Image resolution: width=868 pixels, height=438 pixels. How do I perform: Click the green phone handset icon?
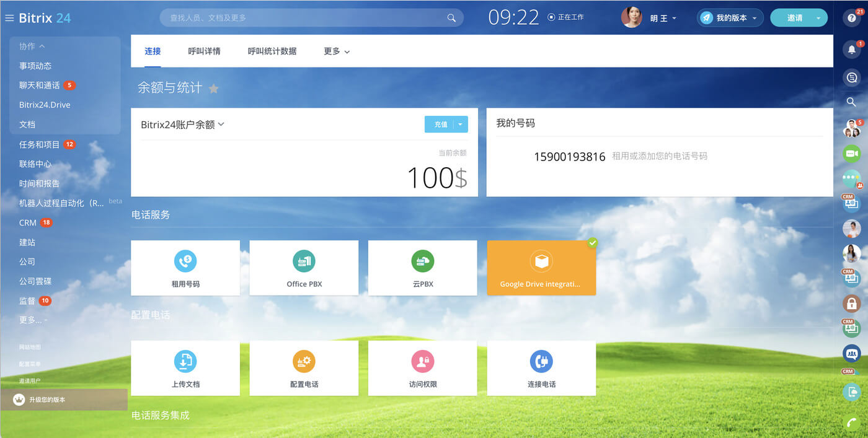click(852, 423)
